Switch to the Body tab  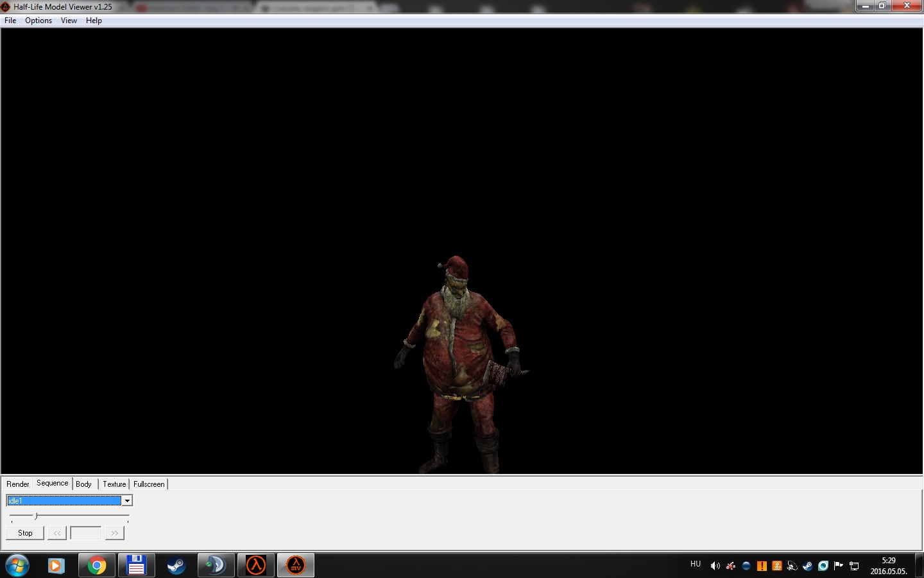[84, 484]
